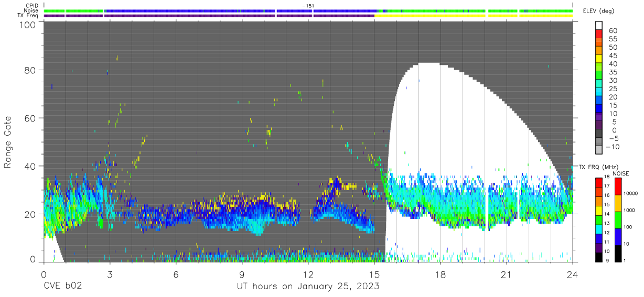Click Range Gate axis tick 80
644x297 pixels.
(31, 70)
